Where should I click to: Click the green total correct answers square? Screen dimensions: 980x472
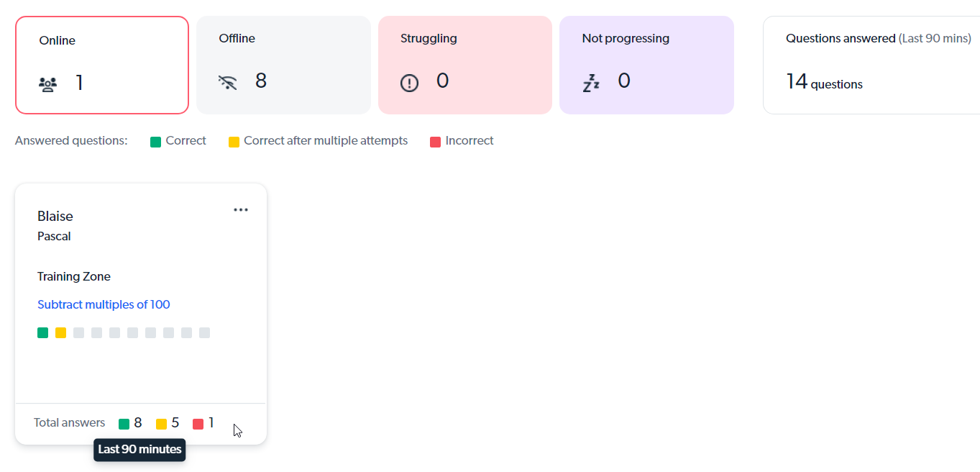pos(124,424)
